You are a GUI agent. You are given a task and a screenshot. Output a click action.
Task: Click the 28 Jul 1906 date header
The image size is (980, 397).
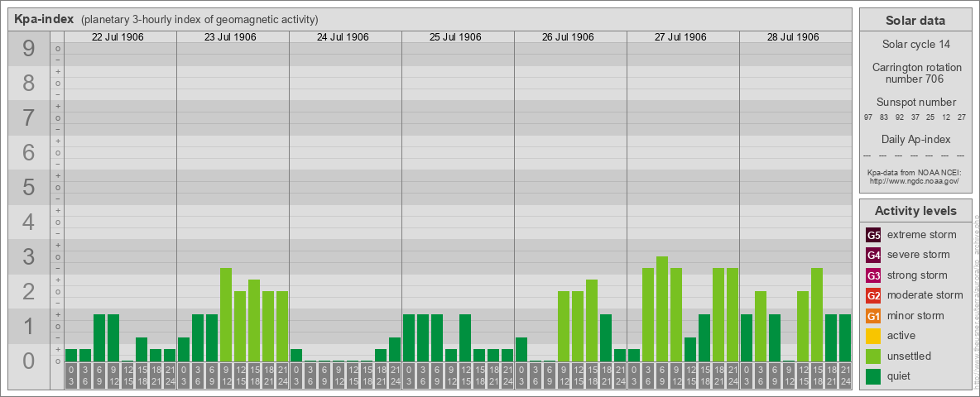(x=792, y=37)
